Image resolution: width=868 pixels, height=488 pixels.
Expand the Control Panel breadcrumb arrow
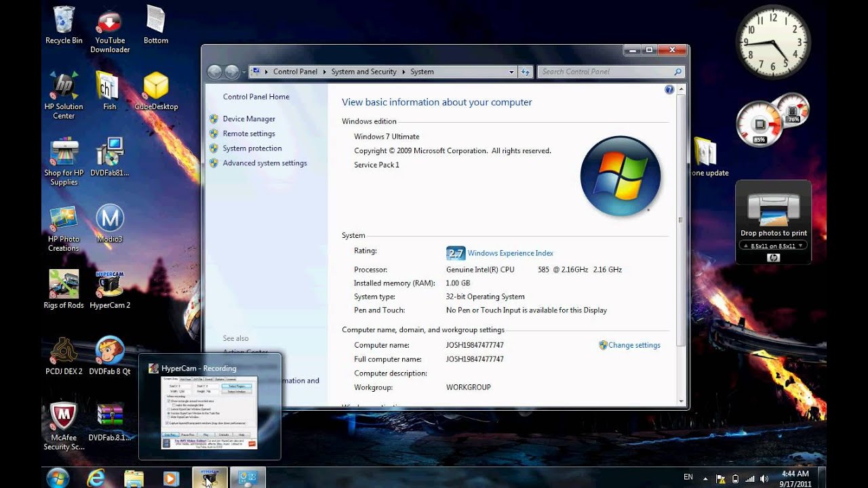pos(324,72)
